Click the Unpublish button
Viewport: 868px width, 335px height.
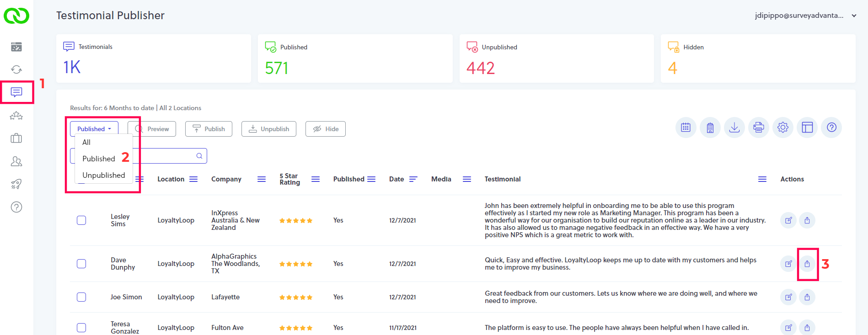coord(269,129)
